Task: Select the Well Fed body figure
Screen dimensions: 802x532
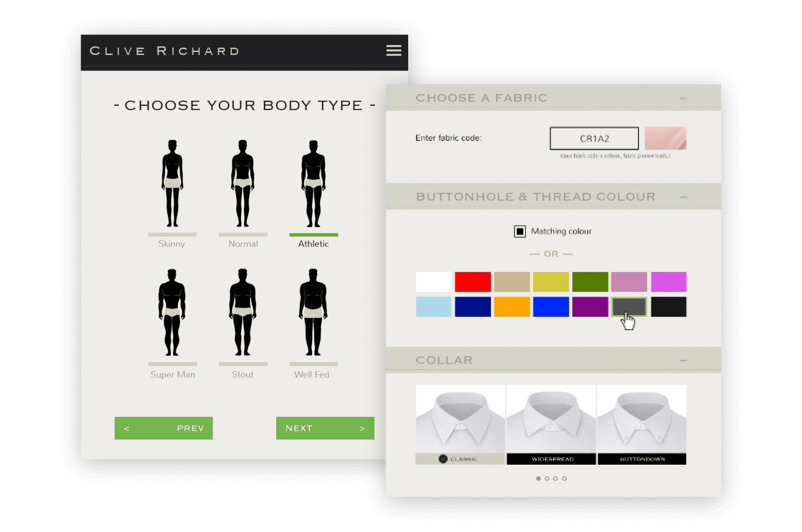Action: click(x=313, y=313)
